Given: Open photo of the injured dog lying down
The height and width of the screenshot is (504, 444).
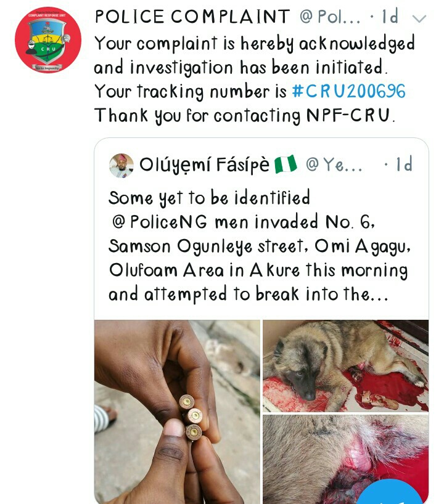Looking at the screenshot, I should tap(345, 366).
